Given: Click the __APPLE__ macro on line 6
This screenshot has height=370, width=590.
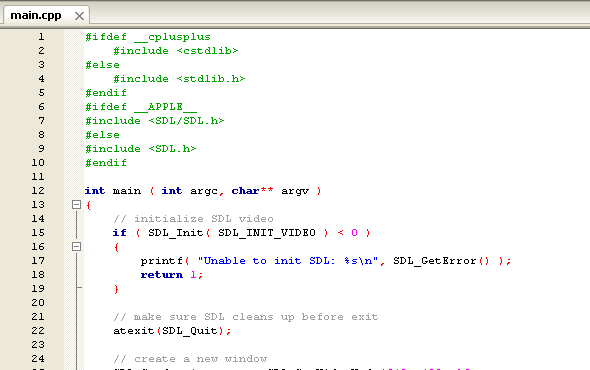Looking at the screenshot, I should point(166,107).
